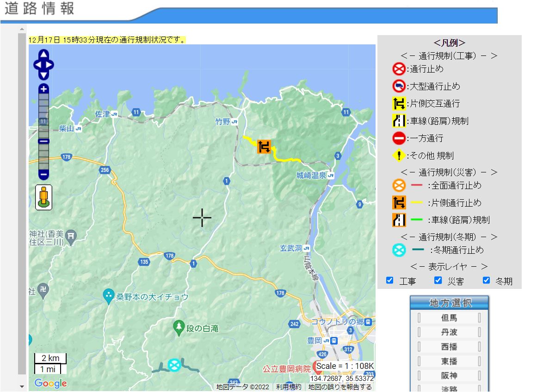Viewport: 543px width, 392px height.
Task: Select 丹波 region from list
Action: click(x=449, y=332)
